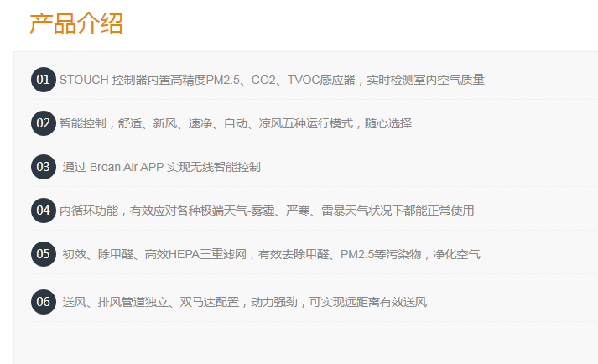Select the STOUCH 控制器 sensor description line
598x364 pixels.
[x=272, y=80]
